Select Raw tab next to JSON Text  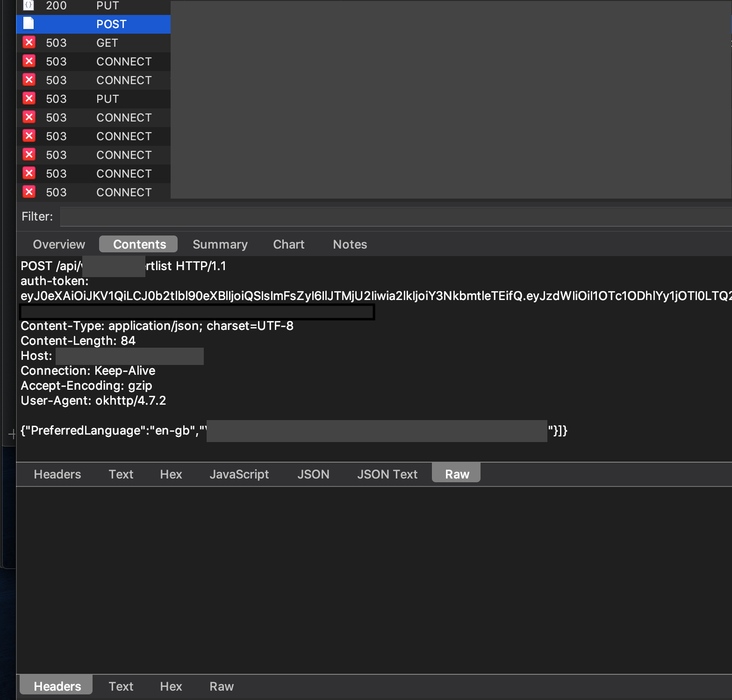456,473
